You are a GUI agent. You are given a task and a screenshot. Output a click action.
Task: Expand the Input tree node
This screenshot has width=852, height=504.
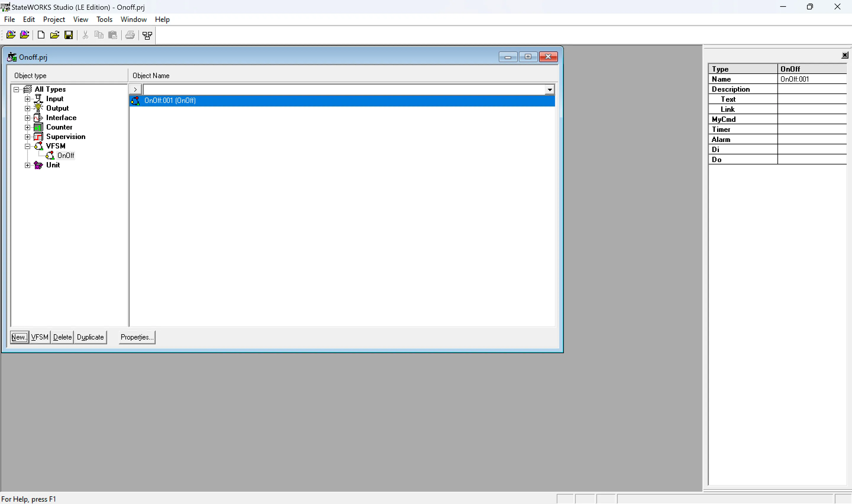pos(28,98)
